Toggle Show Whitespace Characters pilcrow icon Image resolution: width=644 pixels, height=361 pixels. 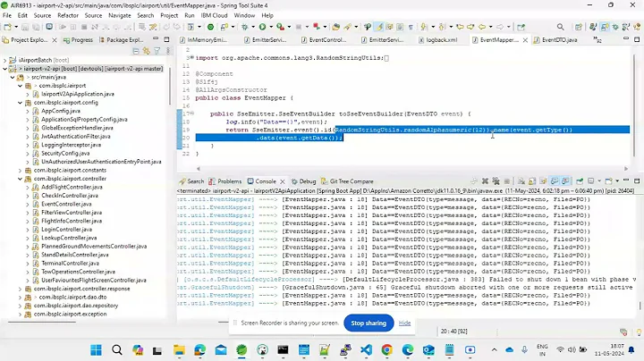point(411,27)
